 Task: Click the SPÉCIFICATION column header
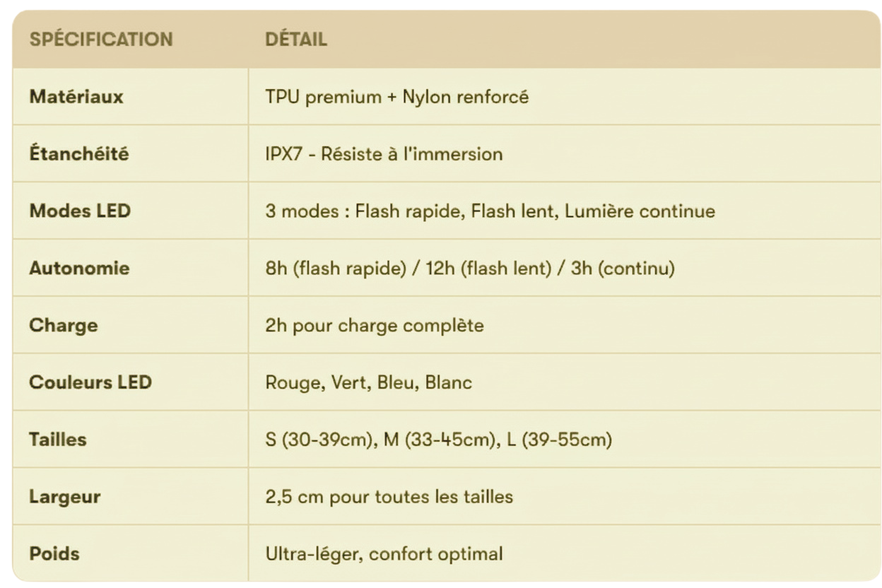pyautogui.click(x=100, y=40)
